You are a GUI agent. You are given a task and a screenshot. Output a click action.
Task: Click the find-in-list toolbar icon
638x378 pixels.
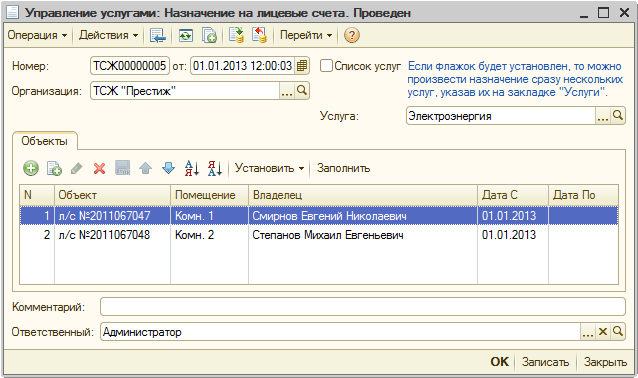[157, 35]
